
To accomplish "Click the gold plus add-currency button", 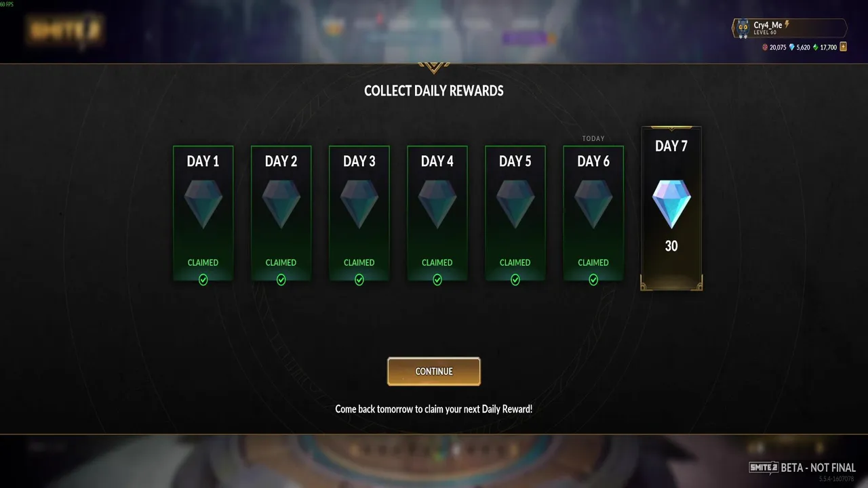I will pyautogui.click(x=844, y=47).
